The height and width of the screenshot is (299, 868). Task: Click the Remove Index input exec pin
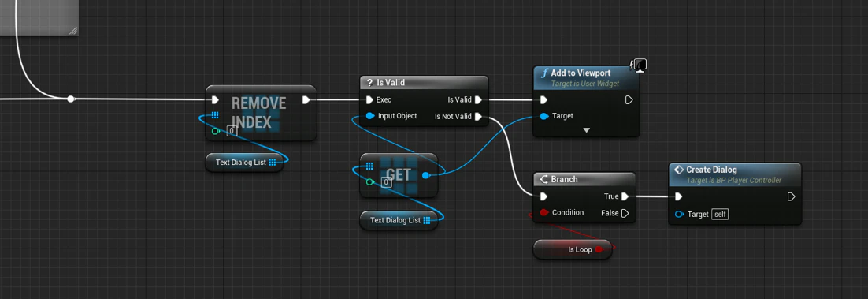(215, 100)
